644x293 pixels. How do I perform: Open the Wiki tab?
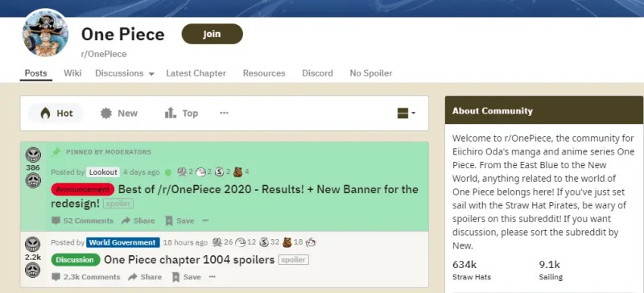72,73
